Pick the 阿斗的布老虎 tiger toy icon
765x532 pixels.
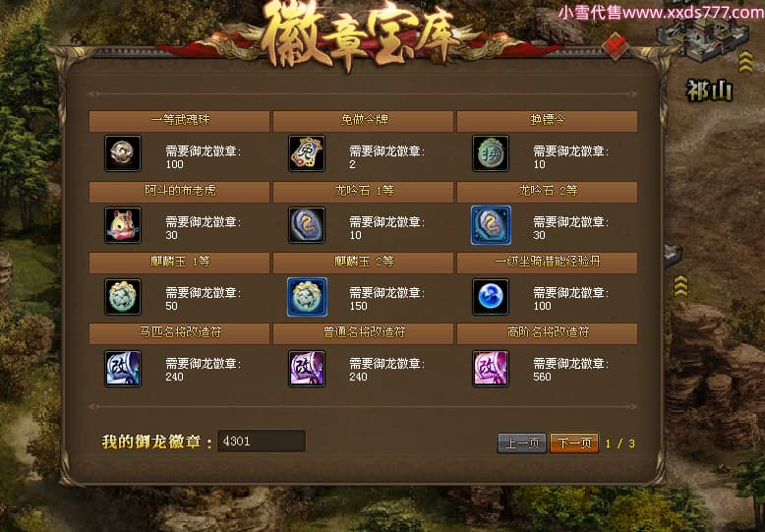123,225
